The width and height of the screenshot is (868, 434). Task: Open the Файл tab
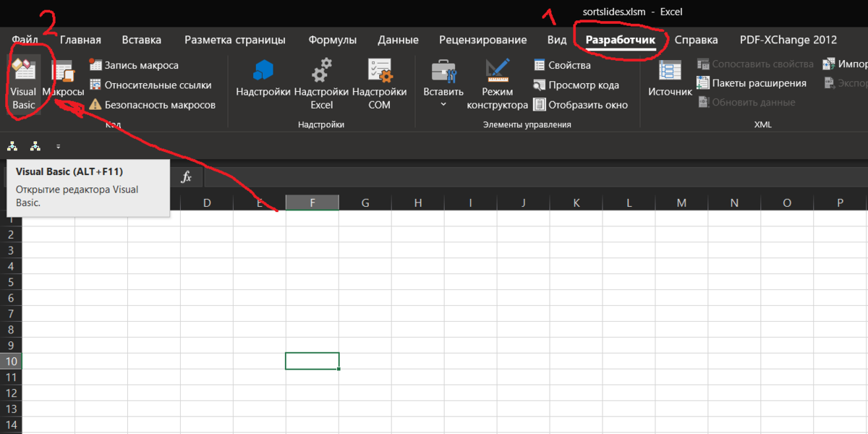click(25, 40)
